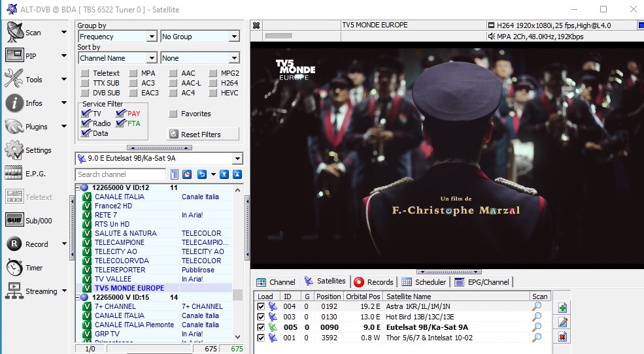Click scan magnifier for Astra 1KR/1L/1M/1N
The width and height of the screenshot is (644, 354).
537,306
